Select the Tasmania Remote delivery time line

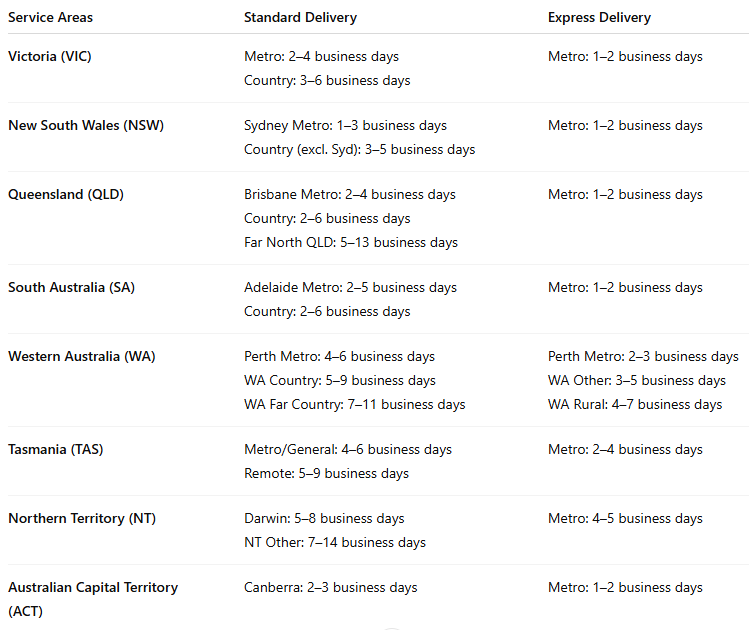point(326,474)
